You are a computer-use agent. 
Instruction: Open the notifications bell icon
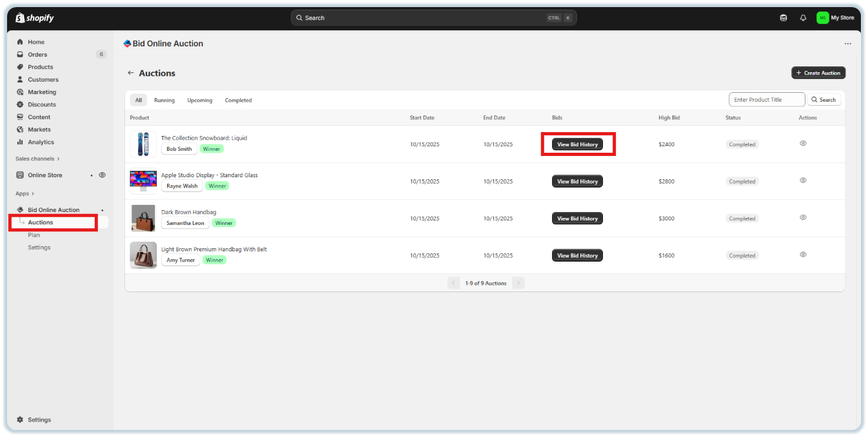[803, 18]
